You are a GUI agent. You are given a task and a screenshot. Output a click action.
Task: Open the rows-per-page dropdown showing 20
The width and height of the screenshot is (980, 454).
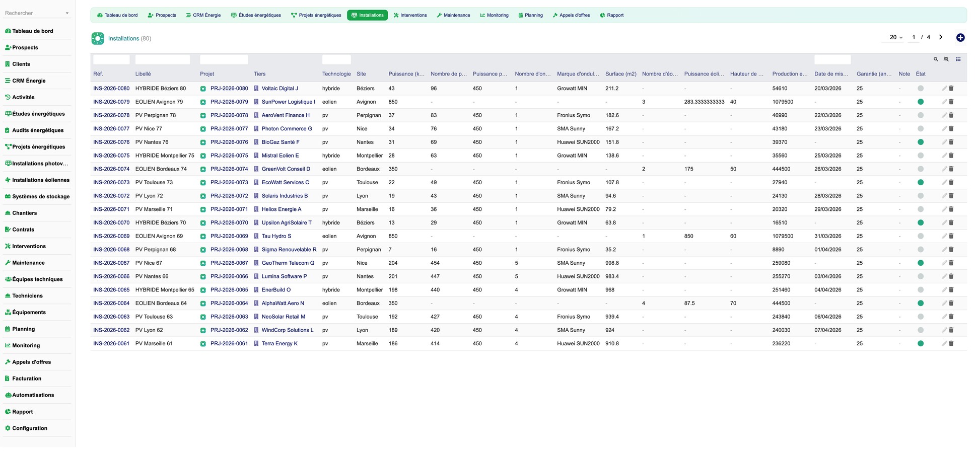pos(895,37)
